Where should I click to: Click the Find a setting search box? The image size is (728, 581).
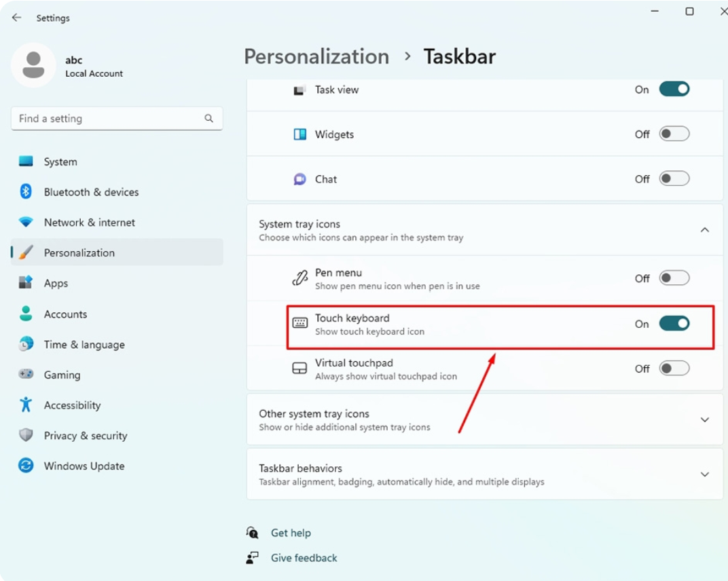(x=109, y=118)
